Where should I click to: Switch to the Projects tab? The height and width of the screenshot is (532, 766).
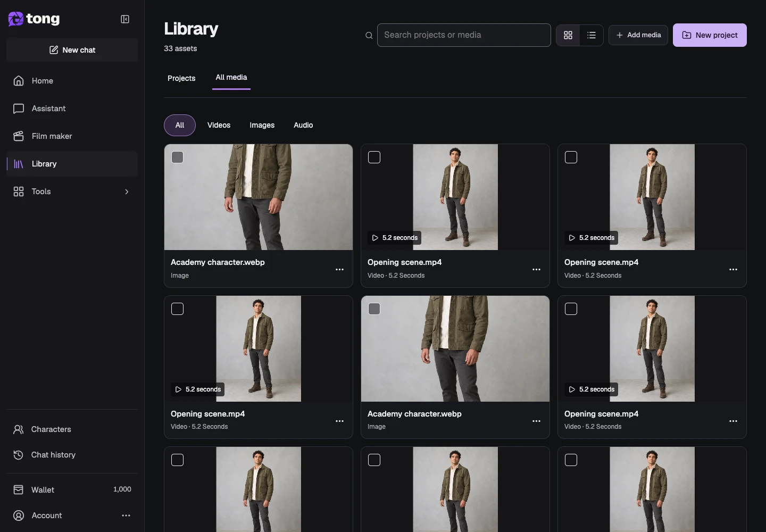(x=181, y=78)
